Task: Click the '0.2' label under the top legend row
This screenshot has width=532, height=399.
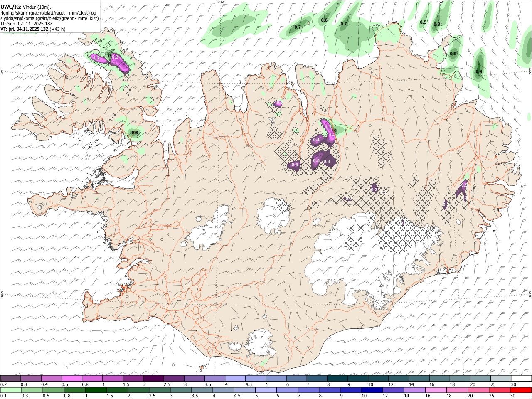Action: 4,384
